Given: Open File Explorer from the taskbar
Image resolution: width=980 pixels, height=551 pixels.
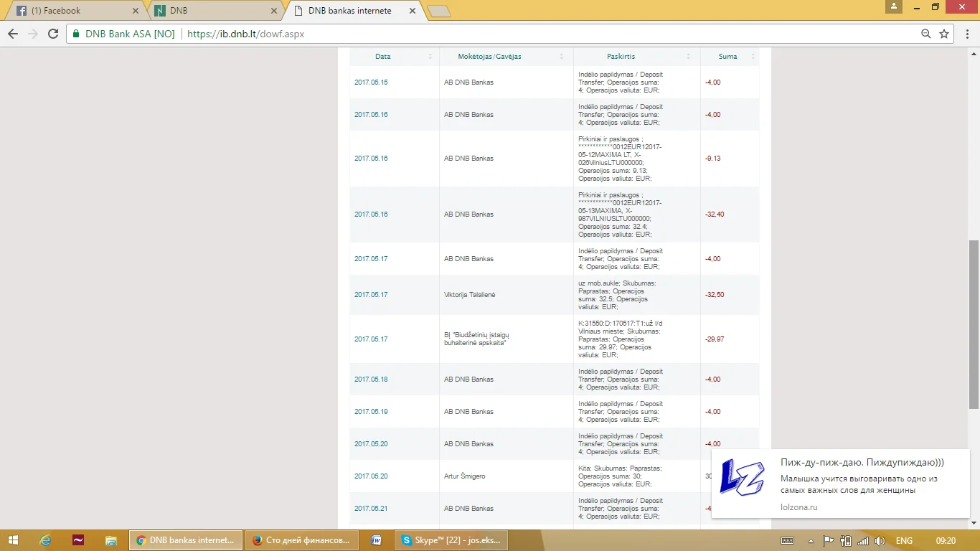Looking at the screenshot, I should tap(111, 540).
